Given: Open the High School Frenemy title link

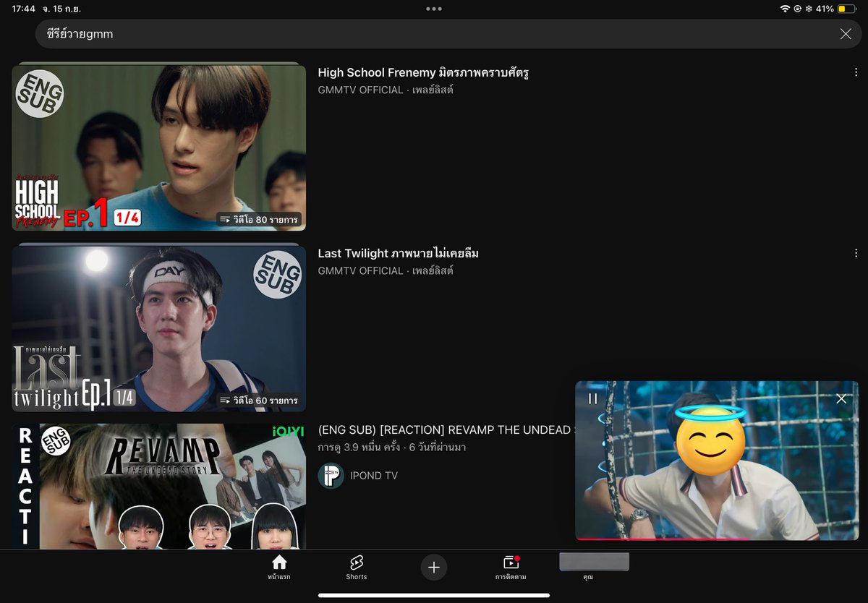Looking at the screenshot, I should tap(424, 72).
